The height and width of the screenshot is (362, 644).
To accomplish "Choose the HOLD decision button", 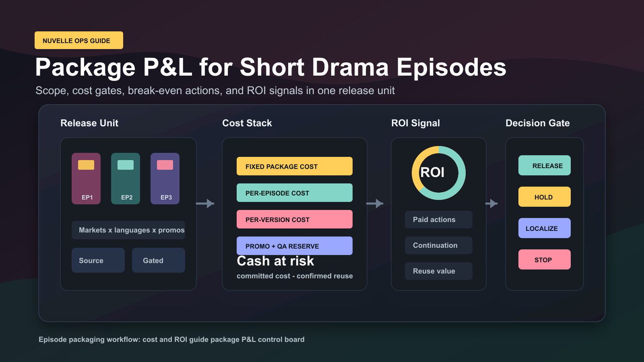I will [x=545, y=197].
